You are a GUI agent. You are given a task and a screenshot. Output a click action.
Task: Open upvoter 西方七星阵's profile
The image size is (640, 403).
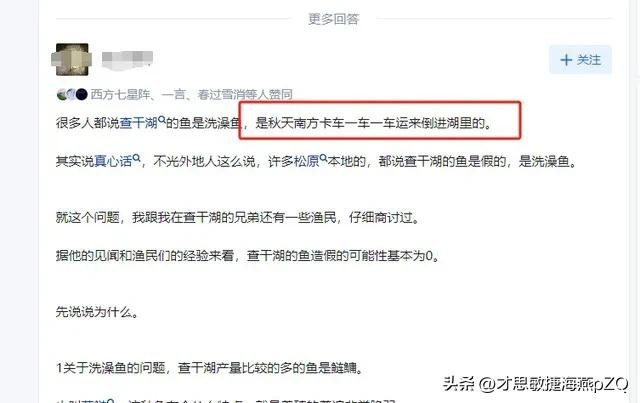click(121, 94)
